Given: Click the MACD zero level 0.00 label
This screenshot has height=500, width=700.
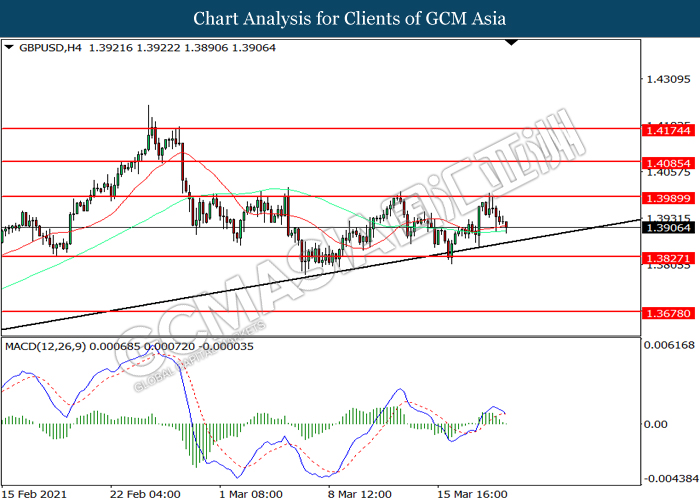Looking at the screenshot, I should click(655, 424).
